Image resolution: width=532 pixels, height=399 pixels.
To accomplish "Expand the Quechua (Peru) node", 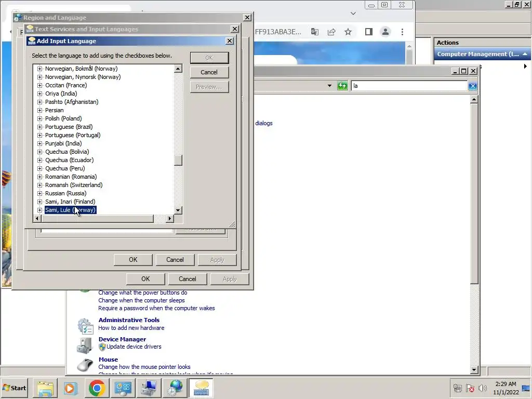I will pyautogui.click(x=39, y=168).
